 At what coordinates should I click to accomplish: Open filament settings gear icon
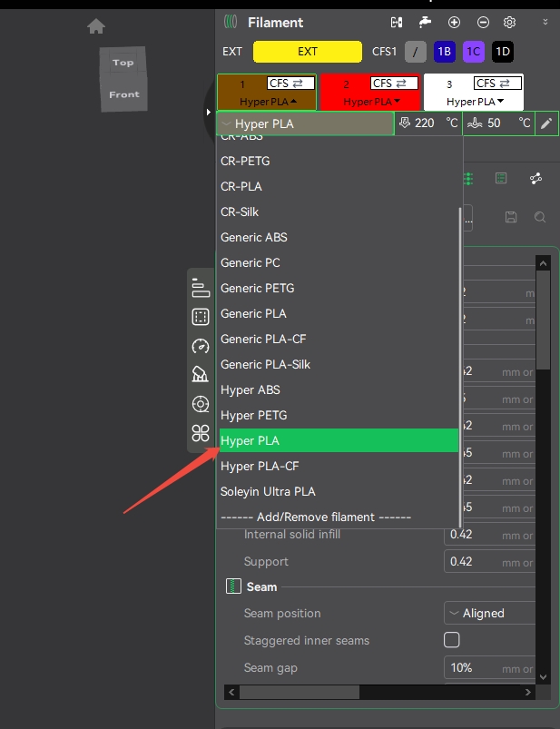click(510, 23)
